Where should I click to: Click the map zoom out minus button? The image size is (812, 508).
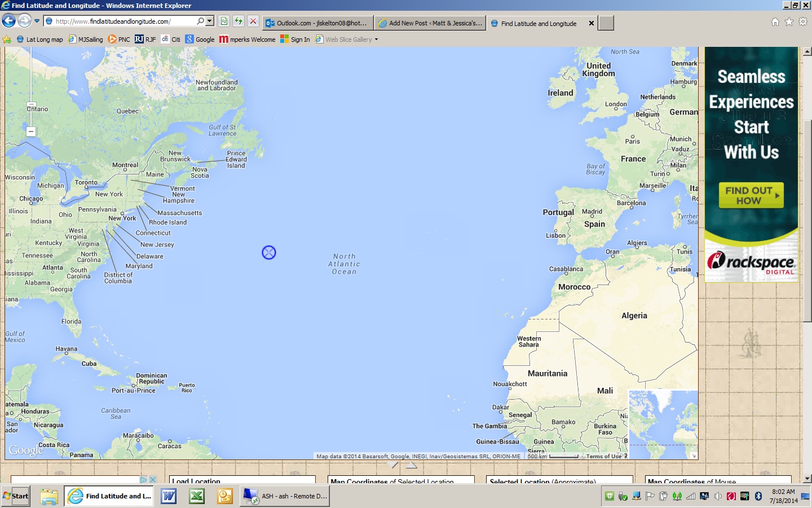point(31,132)
